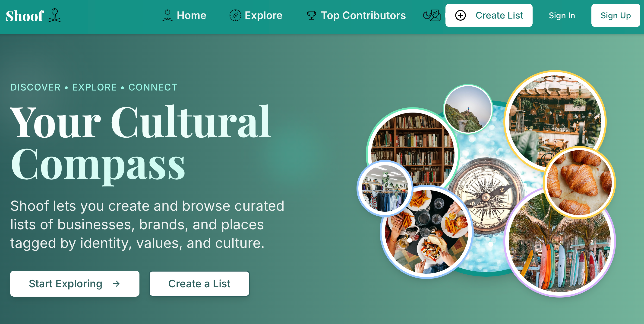Click the Shoof logo in the header
This screenshot has width=644, height=324.
click(34, 16)
